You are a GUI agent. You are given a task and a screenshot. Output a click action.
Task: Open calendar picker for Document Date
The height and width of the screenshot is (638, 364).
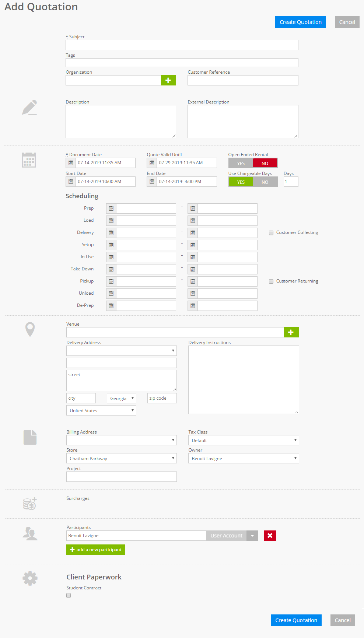71,163
